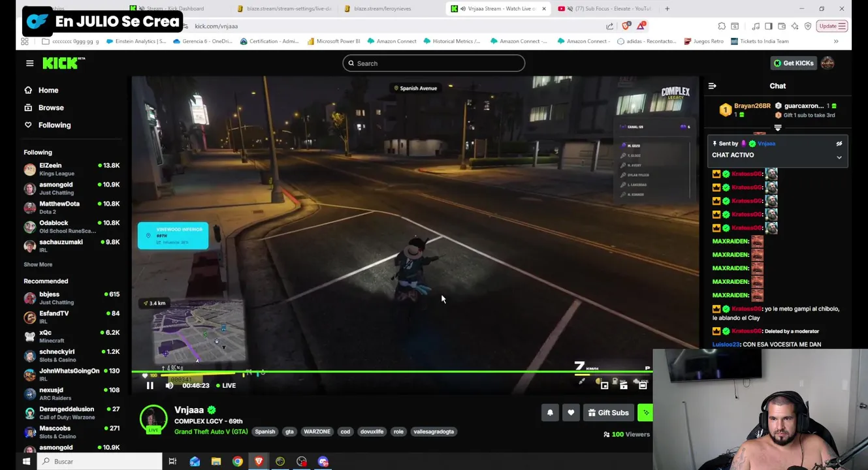Switch to blaze.stream/leroynieves tab
Viewport: 868px width, 470px height.
pyautogui.click(x=391, y=8)
